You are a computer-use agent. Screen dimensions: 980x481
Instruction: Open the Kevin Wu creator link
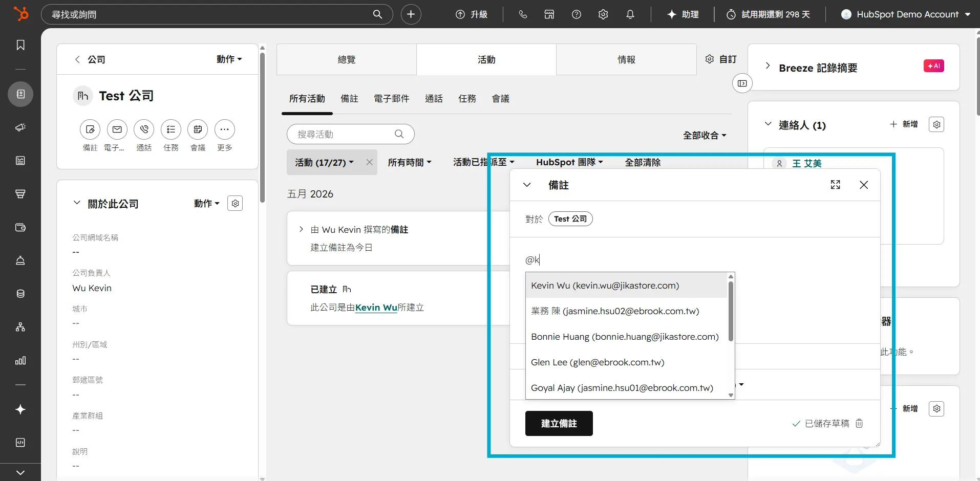point(376,307)
